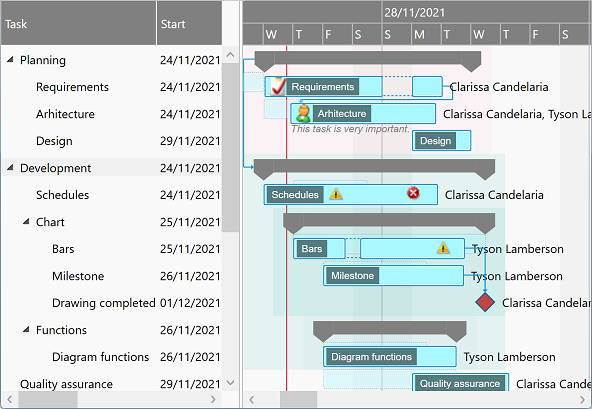Collapse the Chart subtask group
The height and width of the screenshot is (409, 592).
[x=26, y=222]
